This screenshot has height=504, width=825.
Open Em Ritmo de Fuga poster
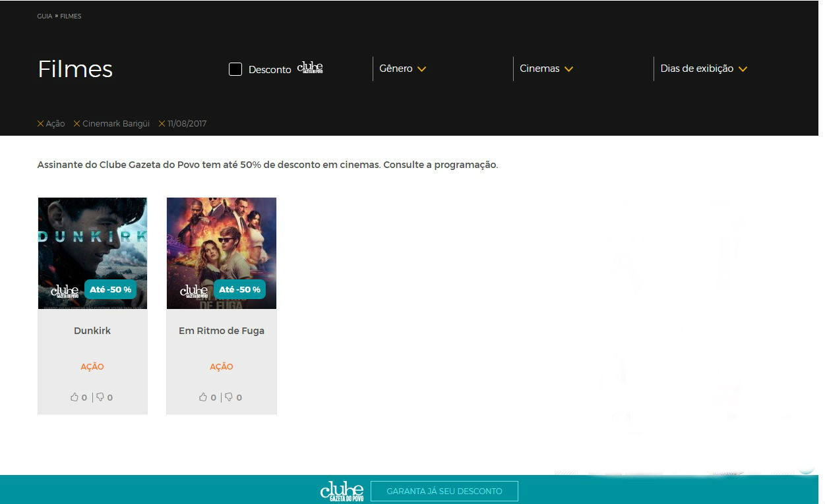[x=222, y=253]
